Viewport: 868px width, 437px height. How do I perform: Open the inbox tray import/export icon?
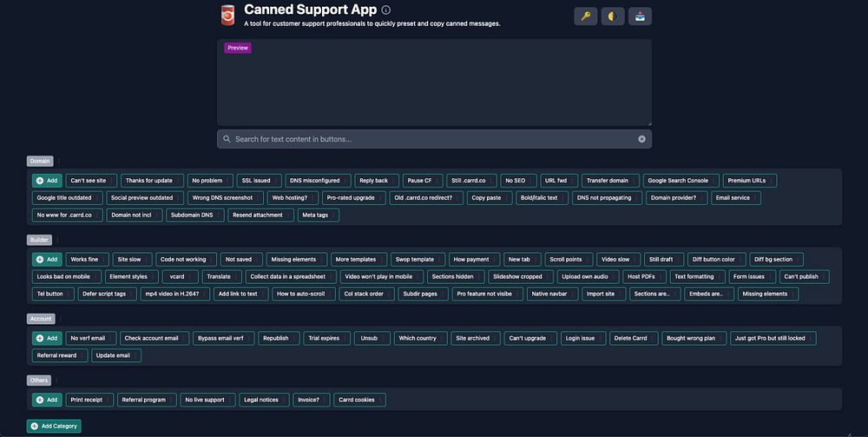pyautogui.click(x=640, y=17)
